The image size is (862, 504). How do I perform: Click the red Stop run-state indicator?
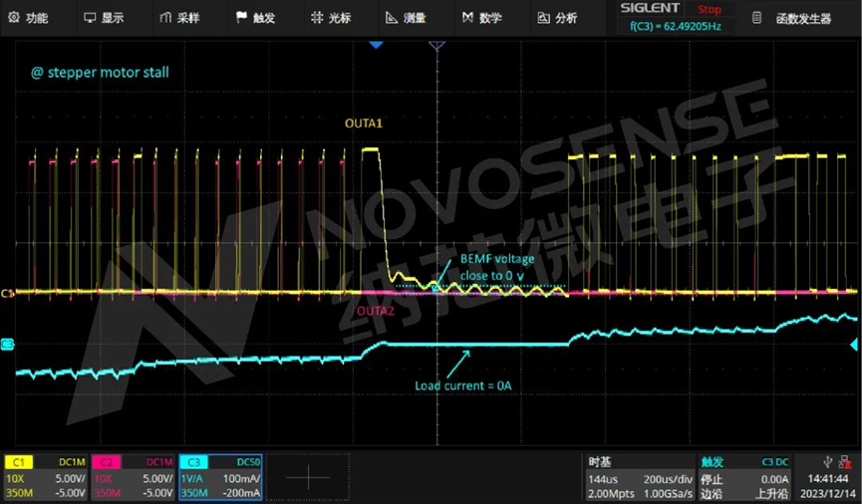click(x=710, y=9)
